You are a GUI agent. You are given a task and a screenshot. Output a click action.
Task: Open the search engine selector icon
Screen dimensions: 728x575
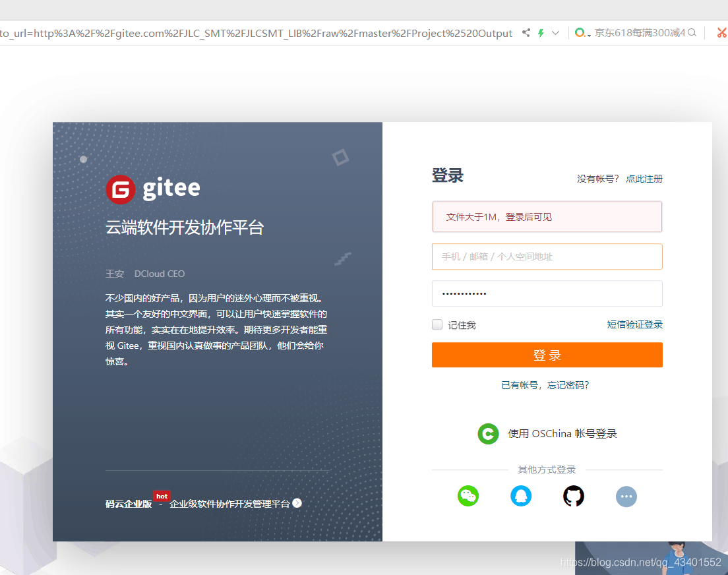click(582, 32)
